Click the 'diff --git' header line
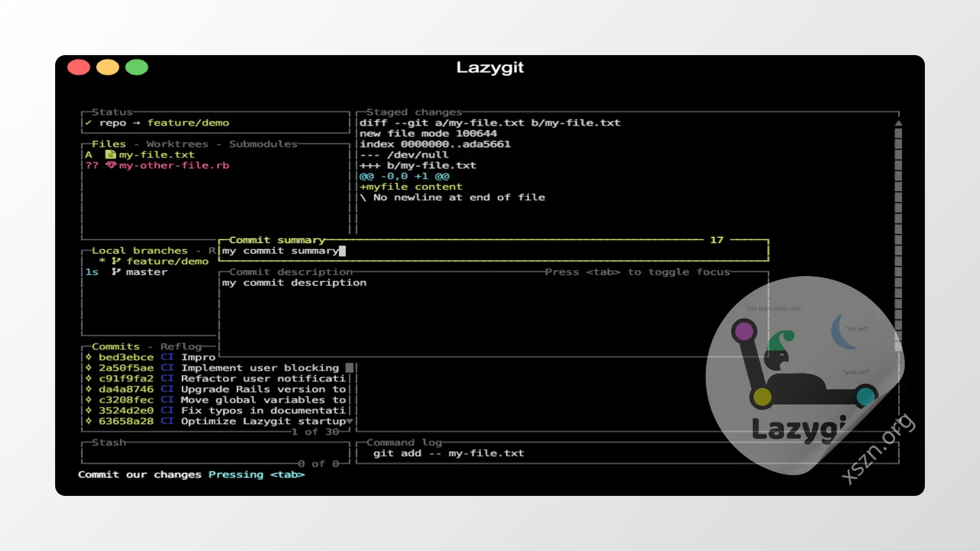The image size is (980, 551). click(x=490, y=123)
